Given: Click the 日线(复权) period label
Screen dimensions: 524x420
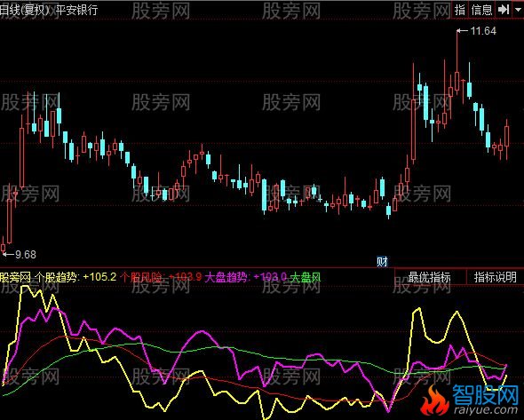Looking at the screenshot, I should tap(25, 10).
